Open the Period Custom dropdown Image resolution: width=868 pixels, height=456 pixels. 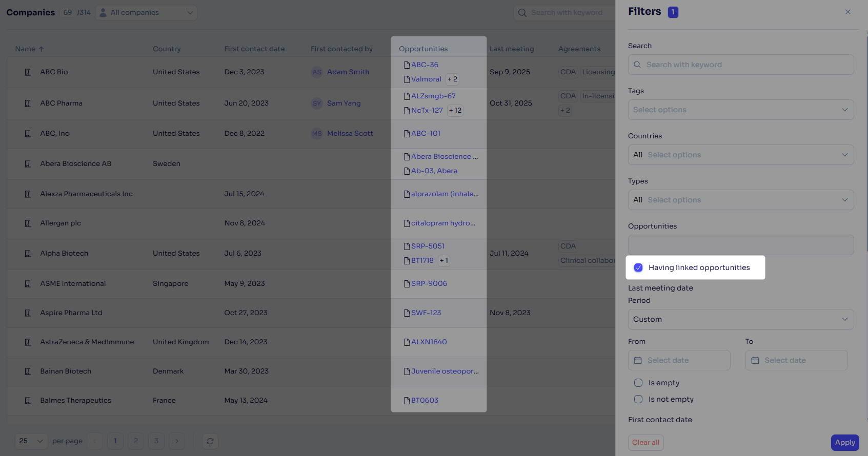[x=741, y=319]
